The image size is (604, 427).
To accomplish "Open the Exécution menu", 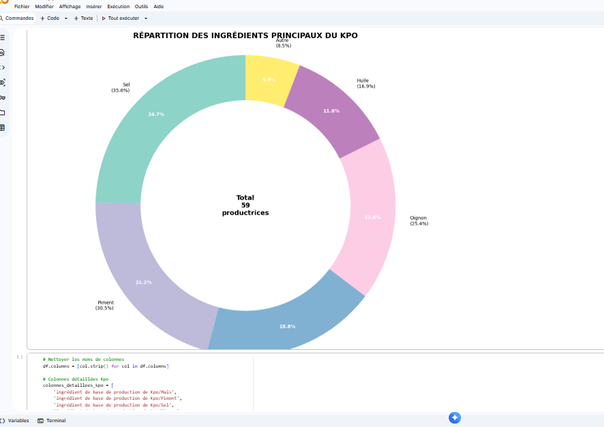I will (118, 6).
